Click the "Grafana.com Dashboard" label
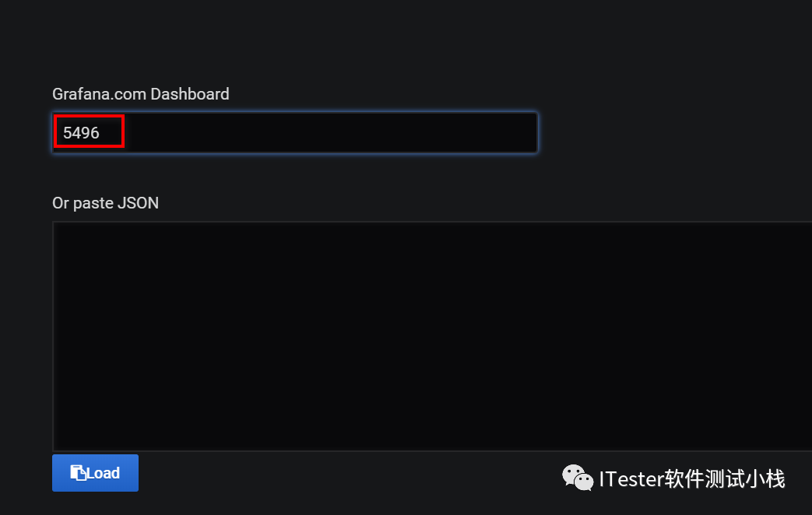Viewport: 812px width, 515px height. click(141, 94)
